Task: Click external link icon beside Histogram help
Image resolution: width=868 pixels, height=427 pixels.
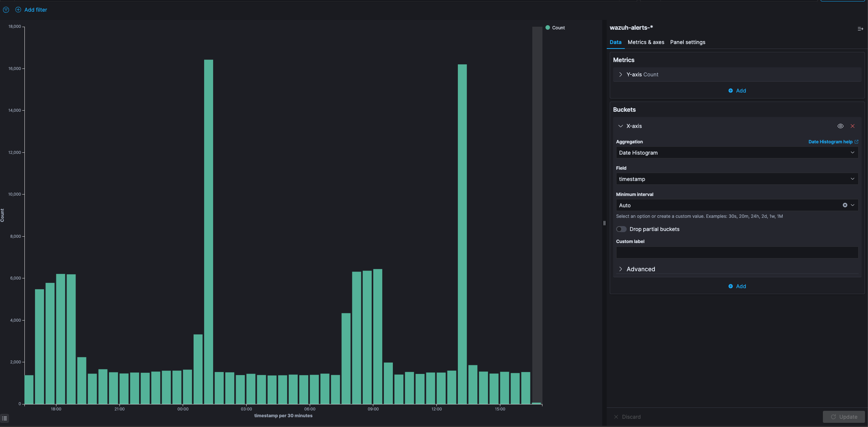Action: coord(856,142)
